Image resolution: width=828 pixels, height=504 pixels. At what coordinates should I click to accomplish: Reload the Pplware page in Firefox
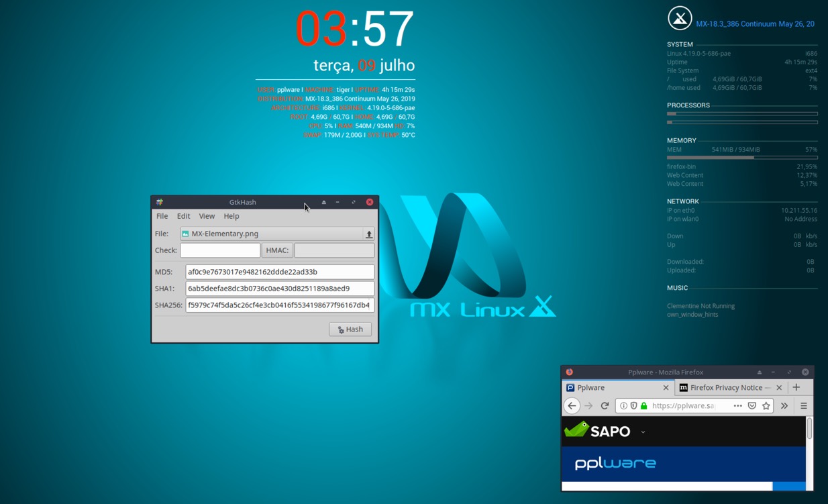point(605,405)
